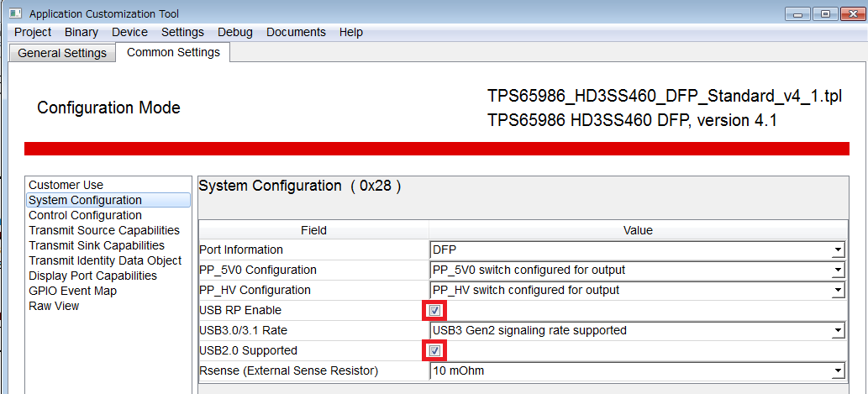This screenshot has width=868, height=394.
Task: Click the USB RP Enable label
Action: [x=240, y=310]
